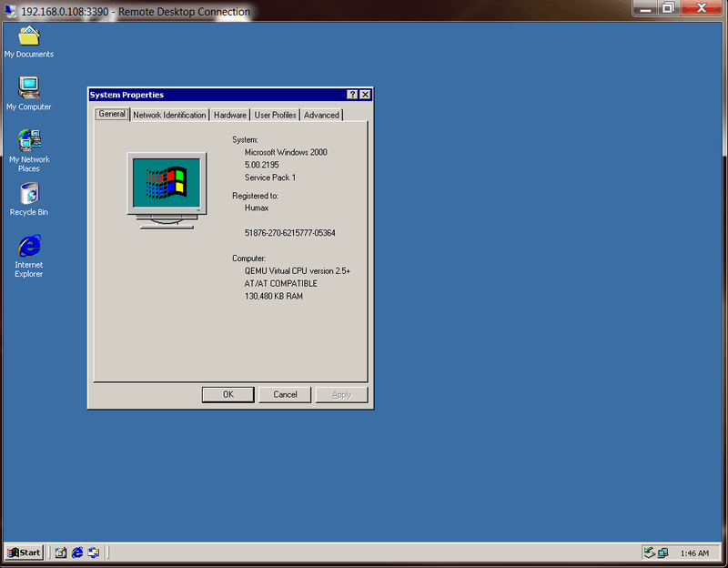Click QEMU Virtual CPU version text
This screenshot has width=728, height=568.
[298, 270]
